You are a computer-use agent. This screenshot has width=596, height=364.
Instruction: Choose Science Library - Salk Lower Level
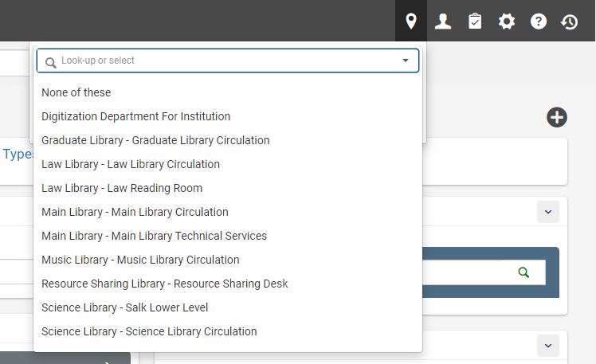click(124, 307)
